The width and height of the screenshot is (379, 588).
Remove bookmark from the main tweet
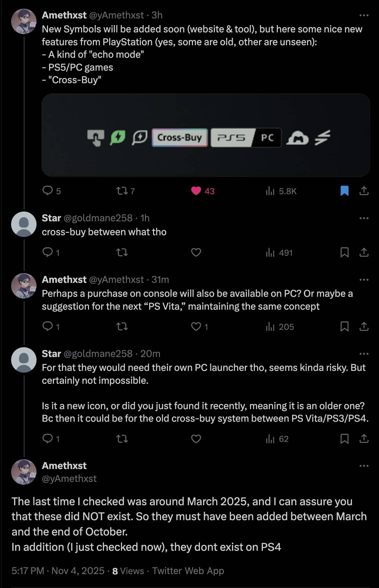coord(344,191)
